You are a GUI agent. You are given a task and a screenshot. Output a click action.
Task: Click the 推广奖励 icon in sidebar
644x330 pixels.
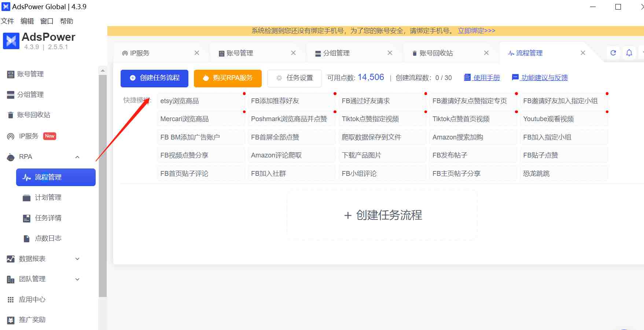11,320
